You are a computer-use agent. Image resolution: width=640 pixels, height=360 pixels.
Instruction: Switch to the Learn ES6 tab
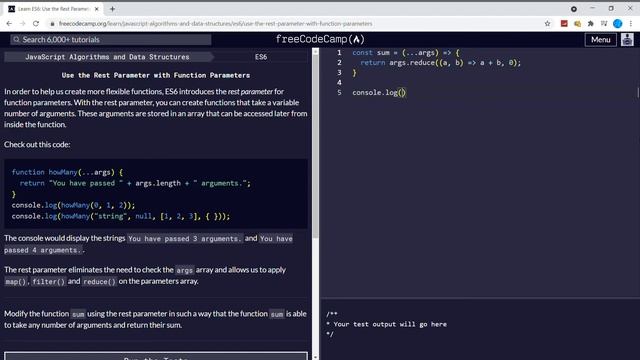click(53, 9)
